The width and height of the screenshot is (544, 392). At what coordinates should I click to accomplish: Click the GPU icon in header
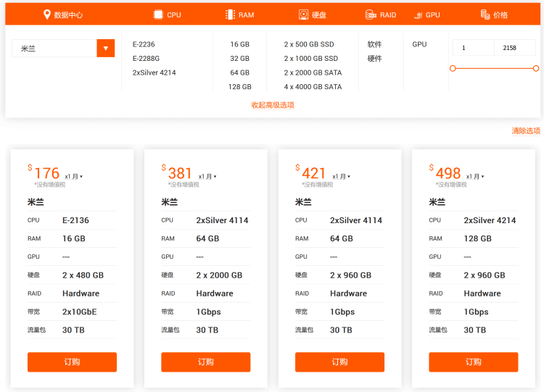tap(419, 15)
